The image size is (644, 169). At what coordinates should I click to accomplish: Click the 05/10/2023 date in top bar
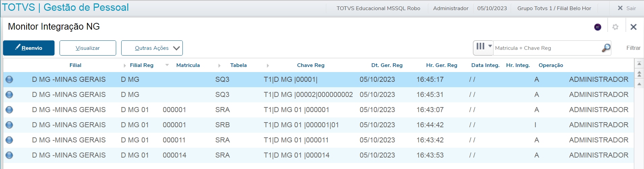pos(492,8)
